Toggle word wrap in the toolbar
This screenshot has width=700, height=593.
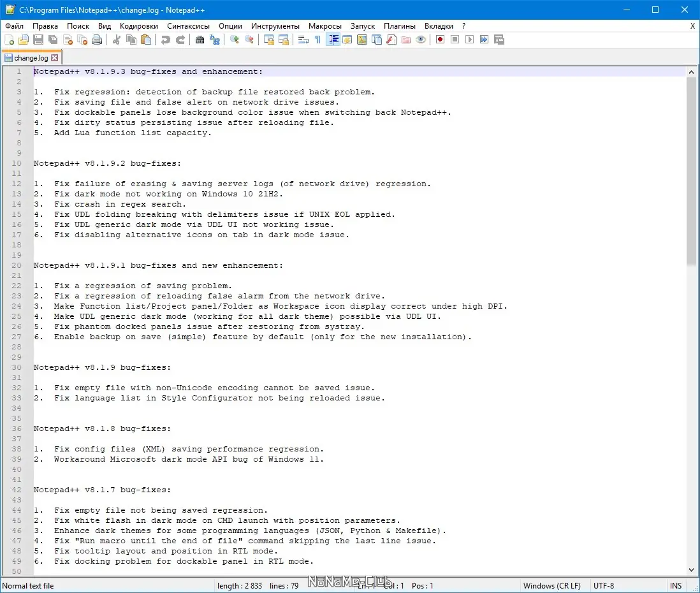[303, 40]
